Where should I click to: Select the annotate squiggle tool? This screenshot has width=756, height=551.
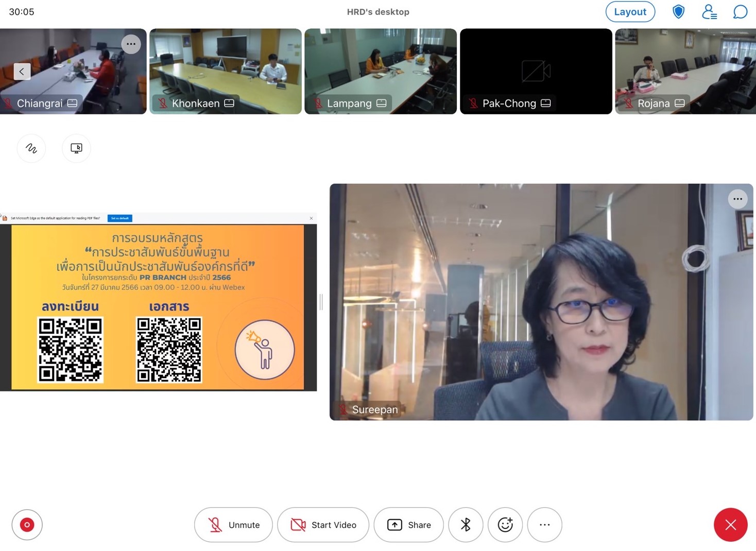[31, 148]
